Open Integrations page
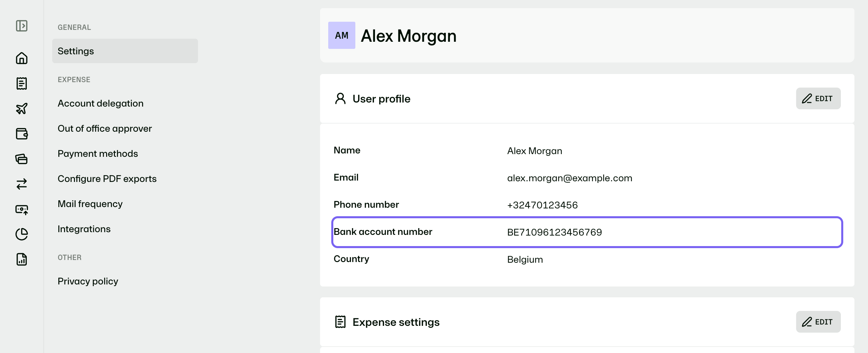The width and height of the screenshot is (868, 353). (x=84, y=229)
